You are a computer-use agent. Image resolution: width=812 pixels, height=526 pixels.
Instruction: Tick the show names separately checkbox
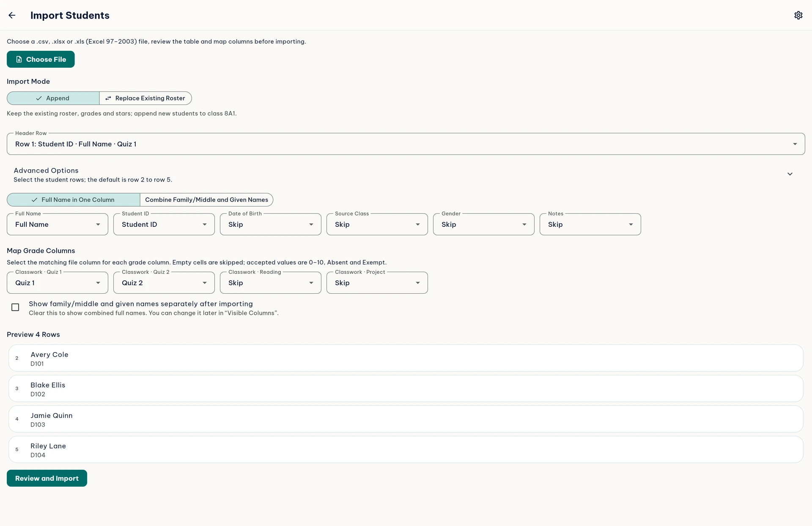pos(15,307)
